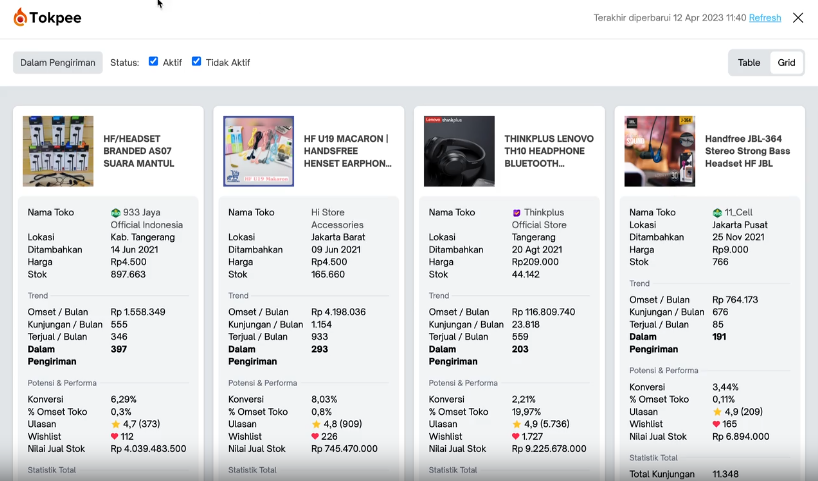Screen dimensions: 818x481
Task: Click Nilai Jual Stok Rp 6.894.000
Action: pos(740,437)
